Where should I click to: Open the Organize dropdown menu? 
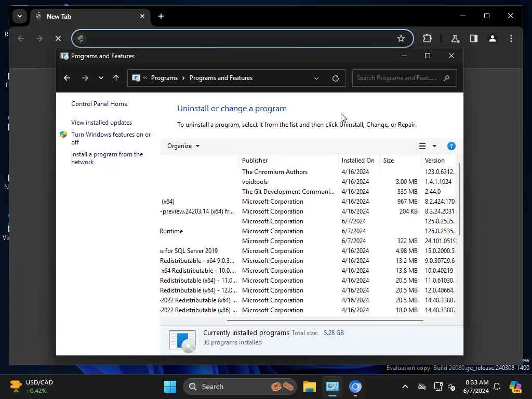click(183, 146)
